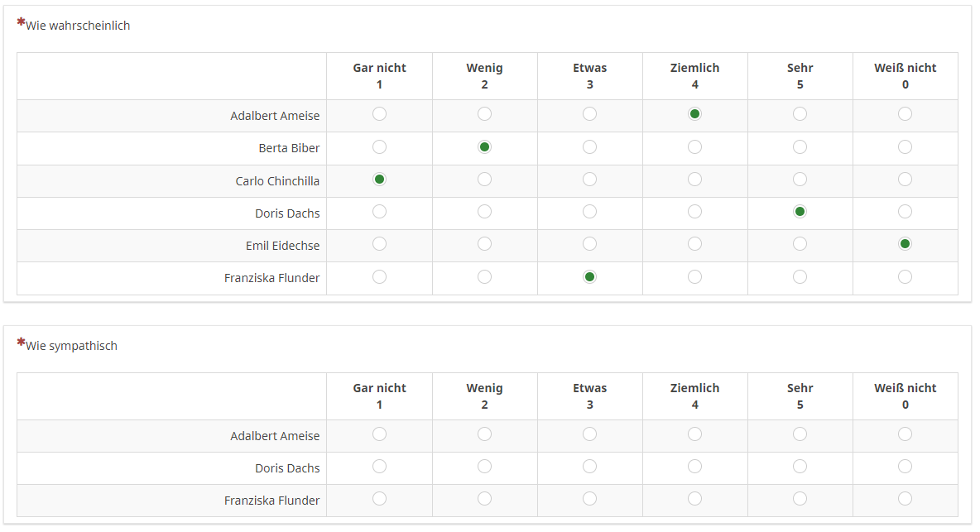Click 'Weiß nicht 0' column header in Wie wahrscheinlich
Image resolution: width=980 pixels, height=532 pixels.
click(905, 76)
